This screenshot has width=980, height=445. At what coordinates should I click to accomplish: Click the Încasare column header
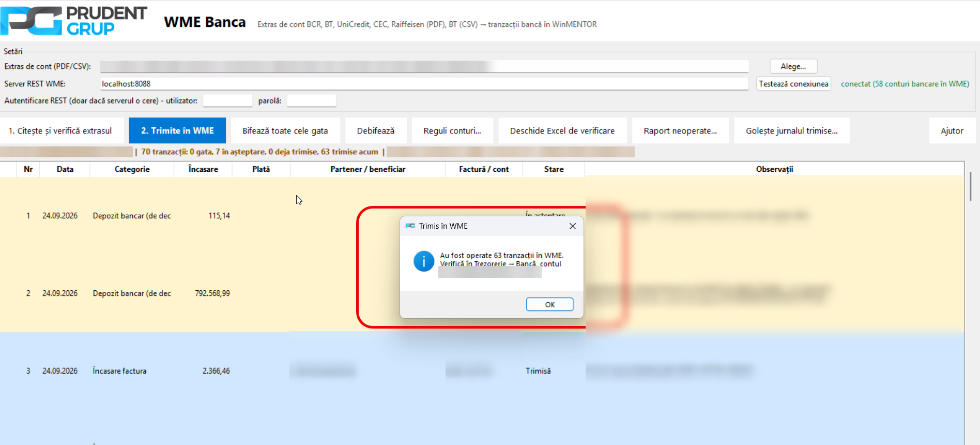pos(203,169)
